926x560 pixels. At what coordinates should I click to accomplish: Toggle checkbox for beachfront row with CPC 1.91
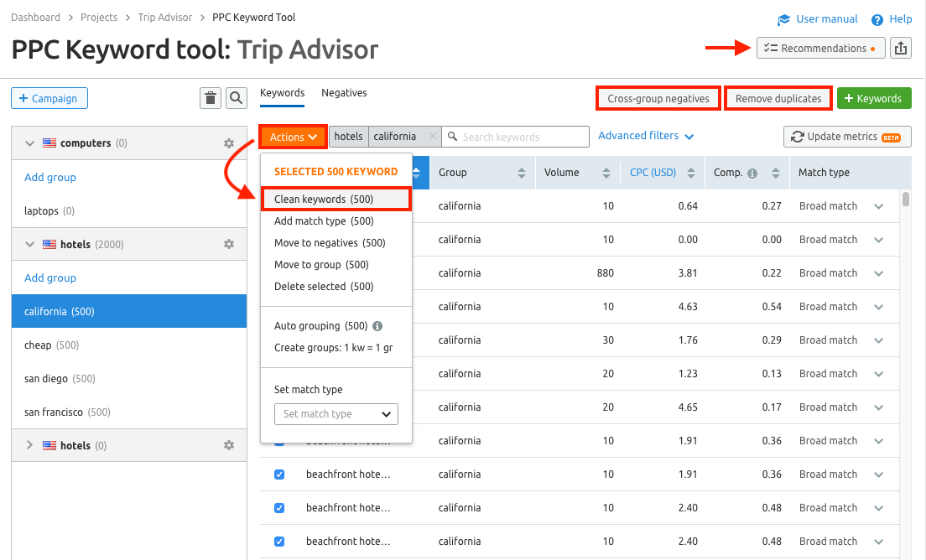(279, 474)
